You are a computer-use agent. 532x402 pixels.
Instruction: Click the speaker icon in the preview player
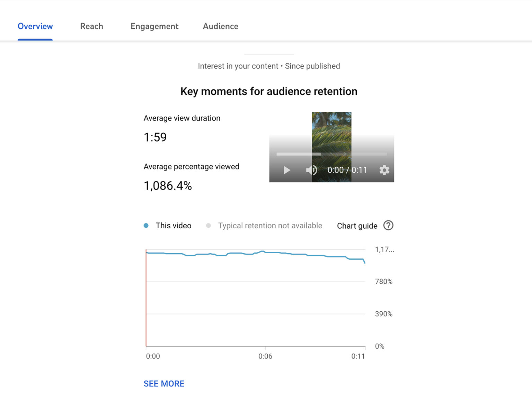311,170
